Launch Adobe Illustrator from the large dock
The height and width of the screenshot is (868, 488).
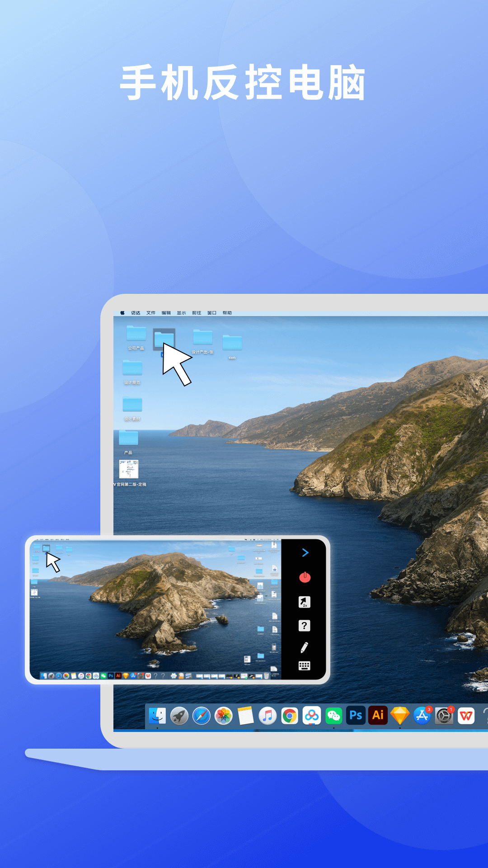click(x=378, y=716)
